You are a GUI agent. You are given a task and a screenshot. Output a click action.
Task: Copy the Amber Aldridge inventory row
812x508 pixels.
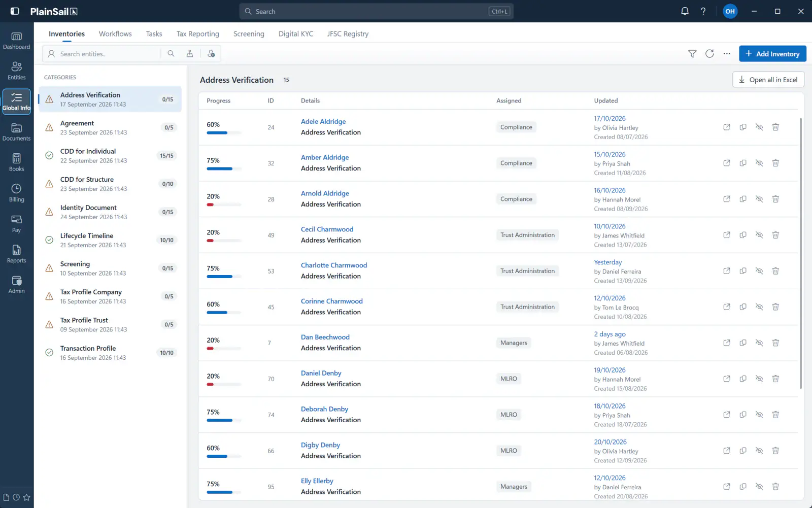[743, 163]
